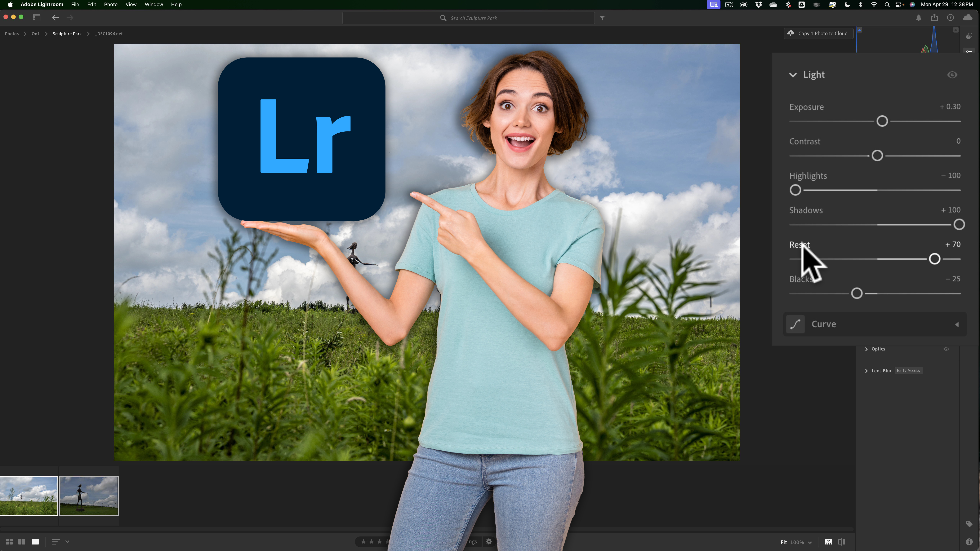Open the filter icon beside the search bar
The image size is (980, 551).
(602, 17)
